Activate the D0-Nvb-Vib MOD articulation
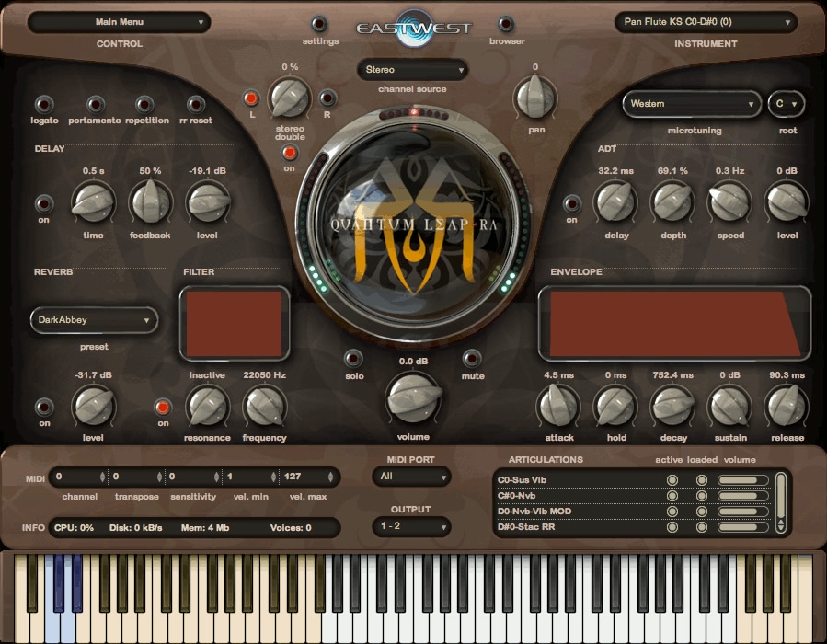 pos(672,512)
